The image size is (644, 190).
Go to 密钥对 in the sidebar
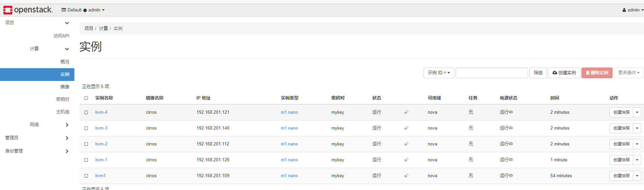coord(63,100)
